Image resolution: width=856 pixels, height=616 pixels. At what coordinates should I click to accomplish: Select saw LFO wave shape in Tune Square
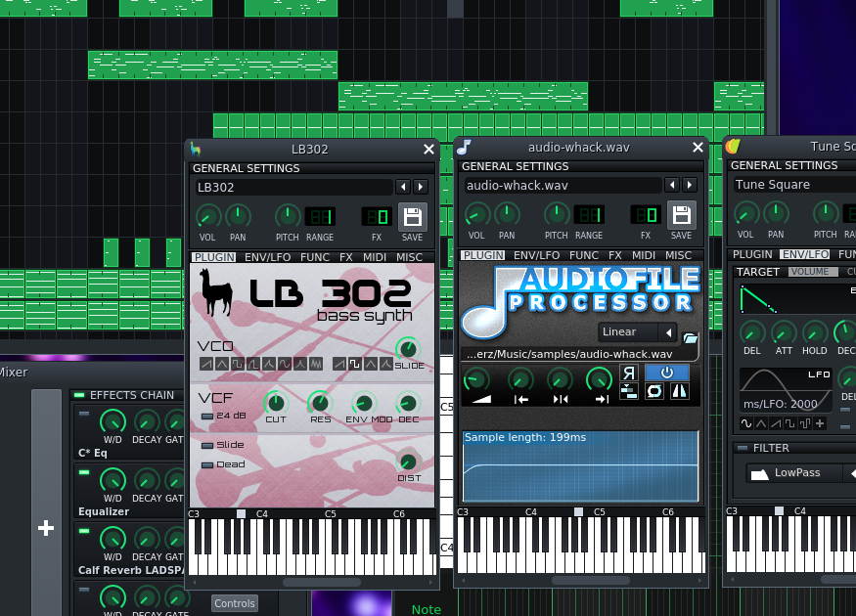(776, 423)
